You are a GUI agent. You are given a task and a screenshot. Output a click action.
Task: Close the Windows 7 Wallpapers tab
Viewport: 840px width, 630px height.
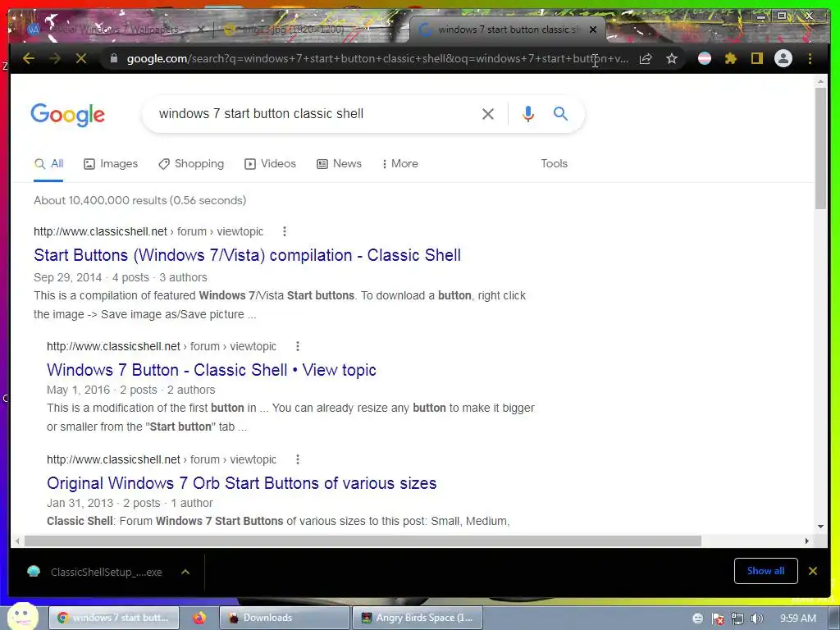(x=200, y=30)
